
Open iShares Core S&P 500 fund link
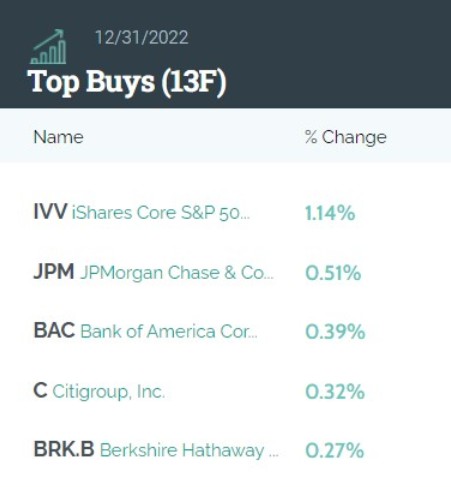pyautogui.click(x=161, y=213)
